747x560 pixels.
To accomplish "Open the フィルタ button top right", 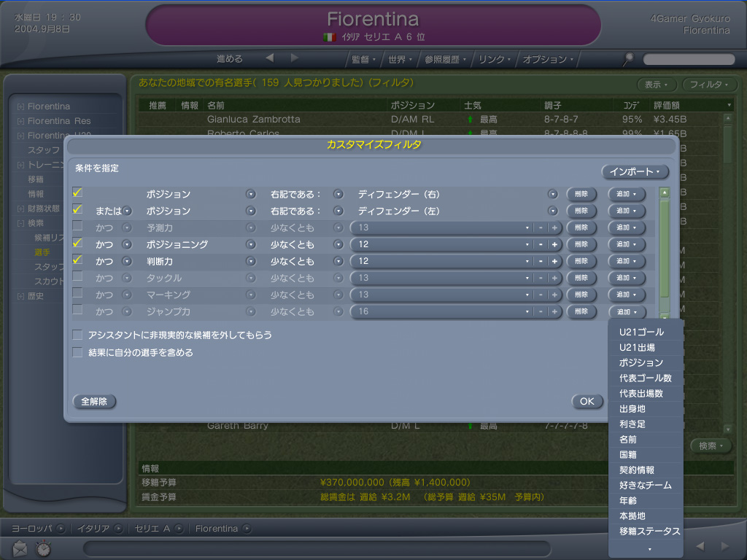I will (709, 85).
